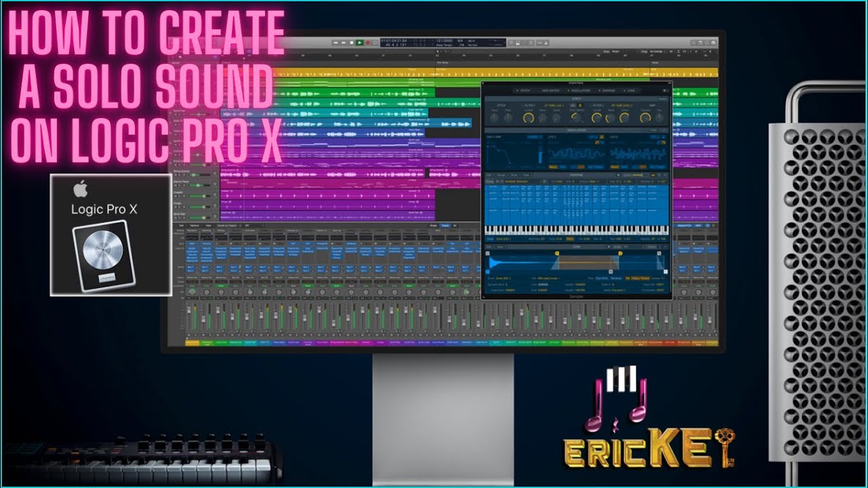Image resolution: width=868 pixels, height=488 pixels.
Task: Open the Mapping pane Zone menu
Action: pos(516,175)
